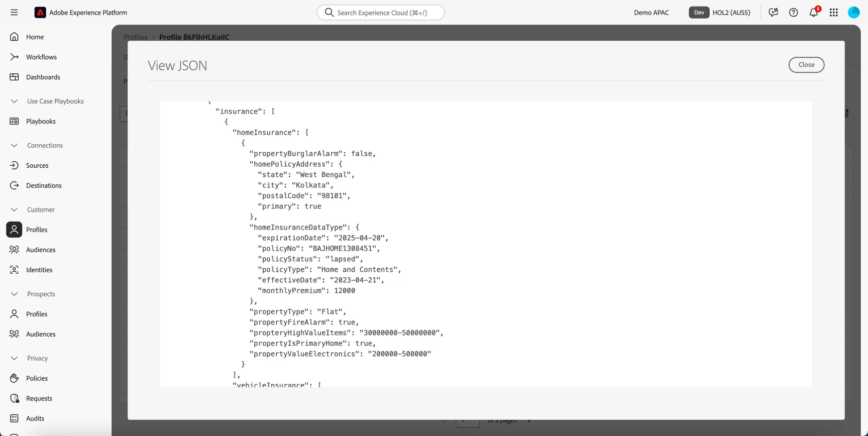
Task: Collapse the Connections section
Action: [14, 145]
